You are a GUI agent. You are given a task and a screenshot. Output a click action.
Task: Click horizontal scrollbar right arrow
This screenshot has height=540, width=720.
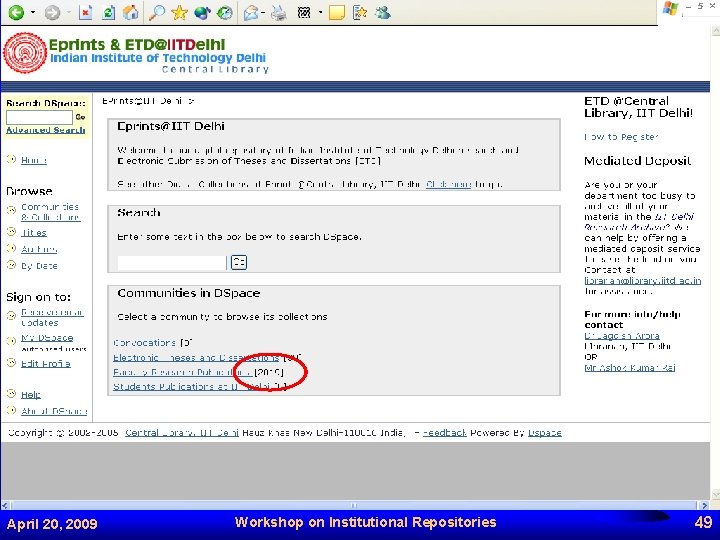click(705, 505)
